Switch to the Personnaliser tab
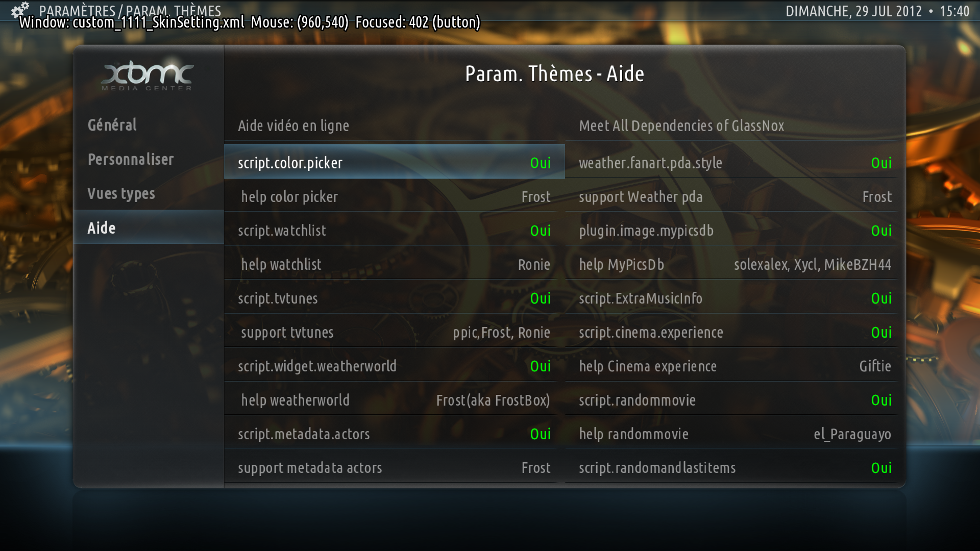Viewport: 980px width, 551px height. (149, 159)
